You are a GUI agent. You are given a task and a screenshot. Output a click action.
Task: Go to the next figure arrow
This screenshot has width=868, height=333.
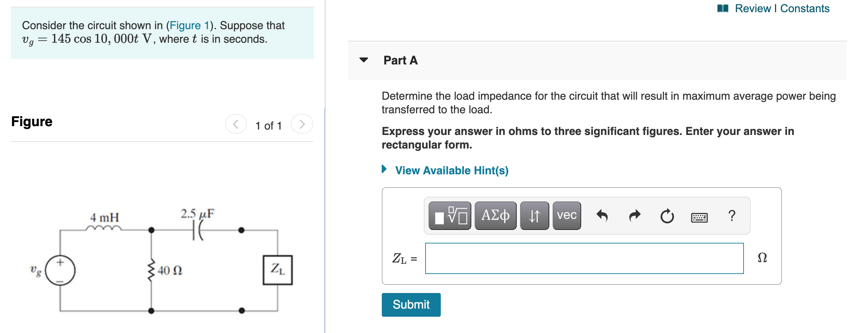302,124
